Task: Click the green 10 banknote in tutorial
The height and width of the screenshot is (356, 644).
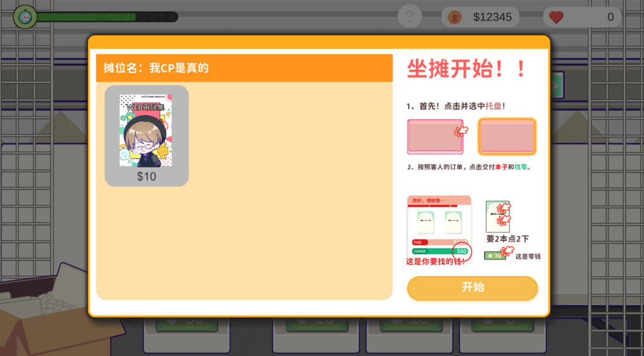Action: click(495, 256)
